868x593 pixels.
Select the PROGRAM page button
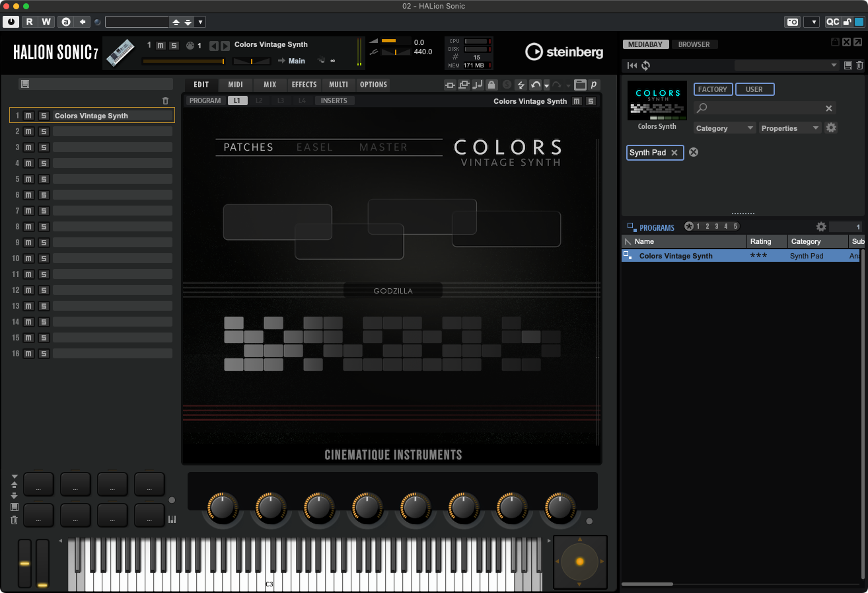tap(205, 100)
